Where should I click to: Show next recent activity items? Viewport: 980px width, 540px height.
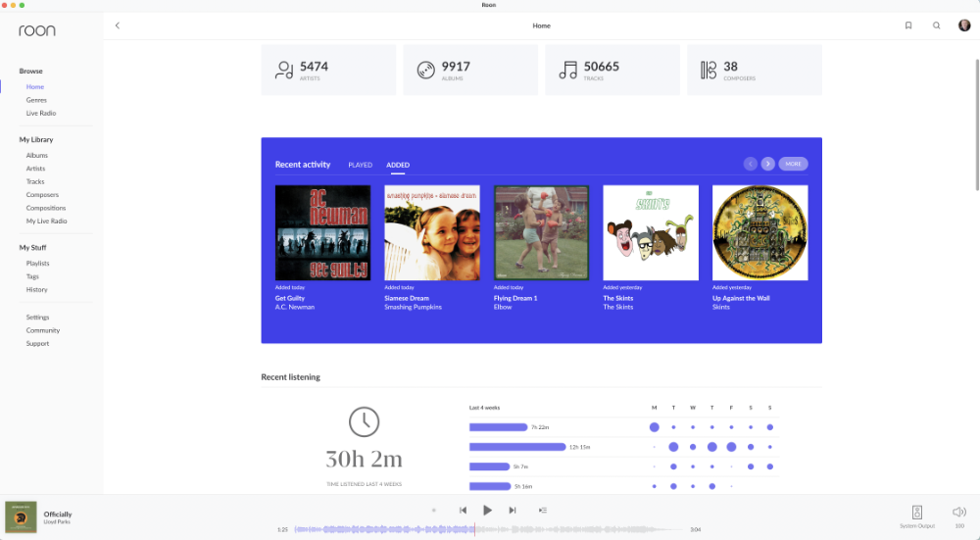pos(767,164)
